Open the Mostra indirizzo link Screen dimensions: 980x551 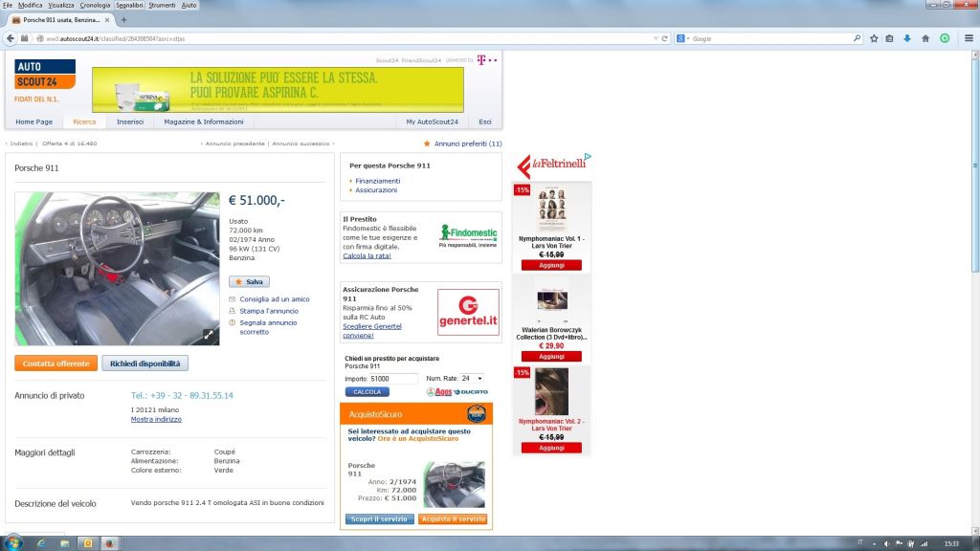coord(156,419)
